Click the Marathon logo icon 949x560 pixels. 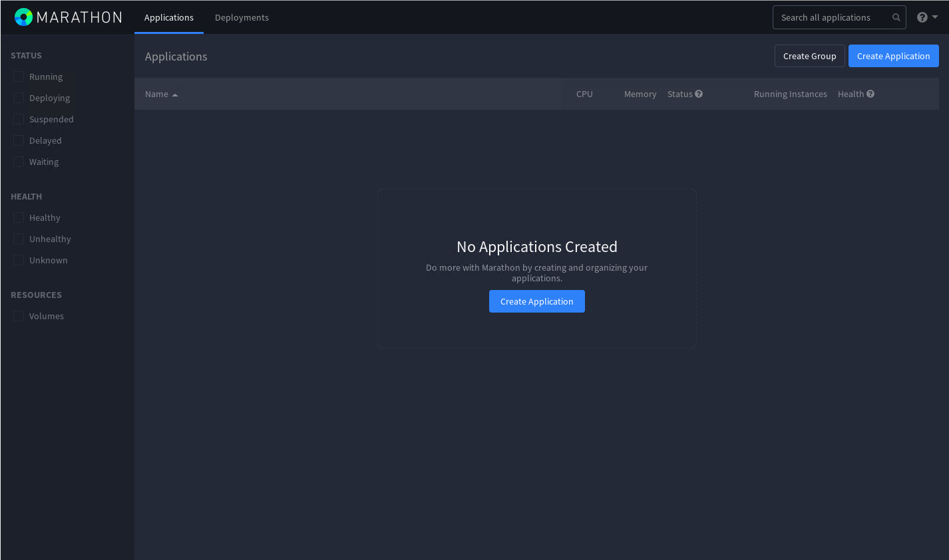23,17
